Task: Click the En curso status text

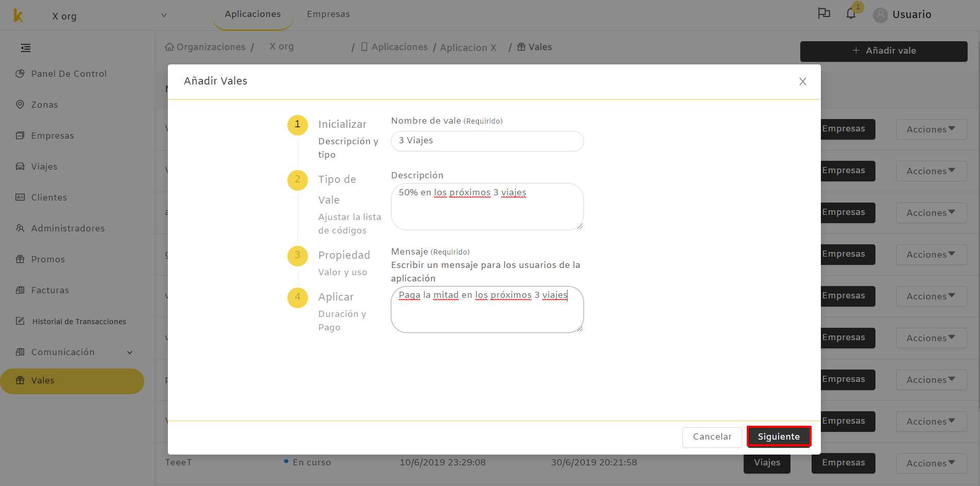Action: pyautogui.click(x=312, y=463)
